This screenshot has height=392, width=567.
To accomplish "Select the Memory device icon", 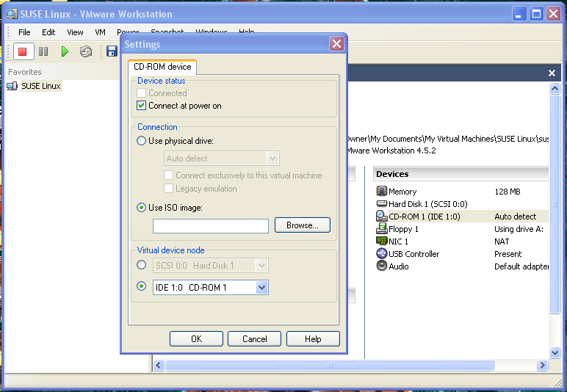I will click(x=381, y=192).
